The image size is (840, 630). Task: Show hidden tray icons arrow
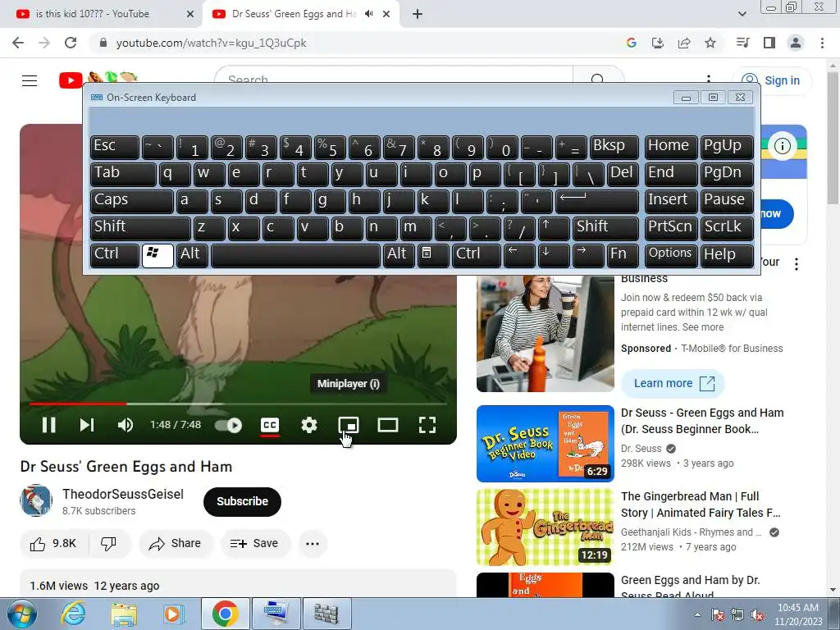point(697,614)
